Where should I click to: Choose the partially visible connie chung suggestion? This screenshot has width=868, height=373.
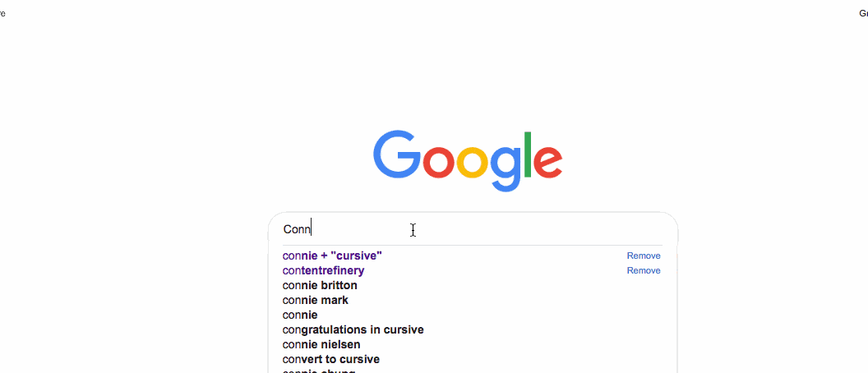tap(319, 371)
